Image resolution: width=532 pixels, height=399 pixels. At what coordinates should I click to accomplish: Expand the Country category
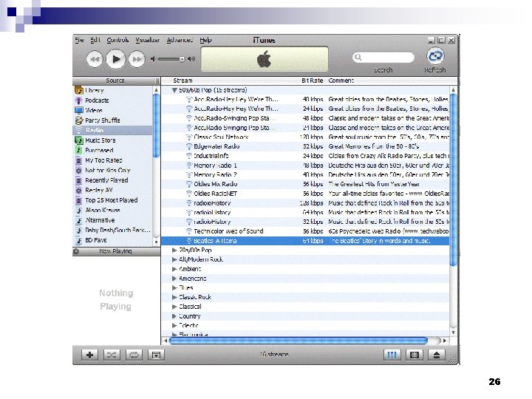(x=174, y=316)
